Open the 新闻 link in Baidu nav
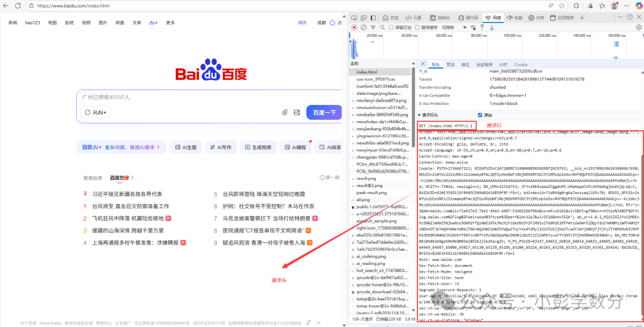The height and width of the screenshot is (327, 644). point(13,23)
